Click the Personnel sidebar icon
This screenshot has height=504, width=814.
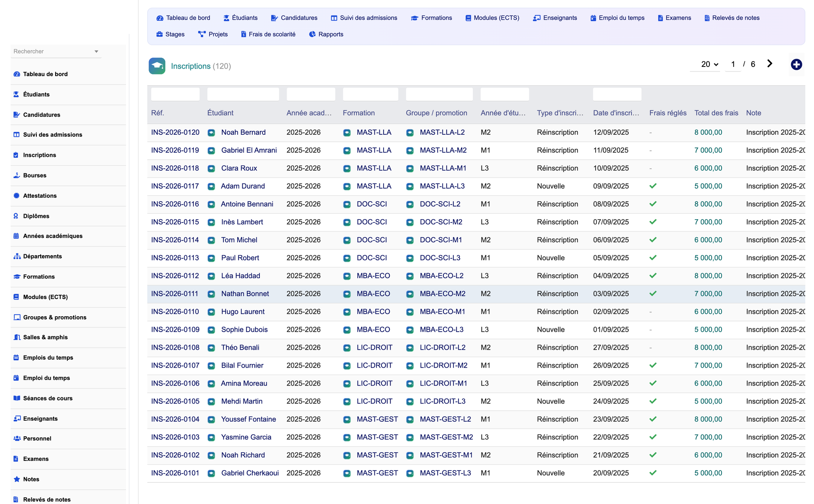[x=17, y=439]
